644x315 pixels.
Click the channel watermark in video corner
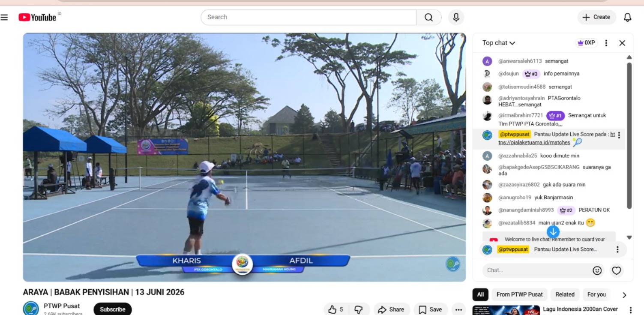[452, 264]
